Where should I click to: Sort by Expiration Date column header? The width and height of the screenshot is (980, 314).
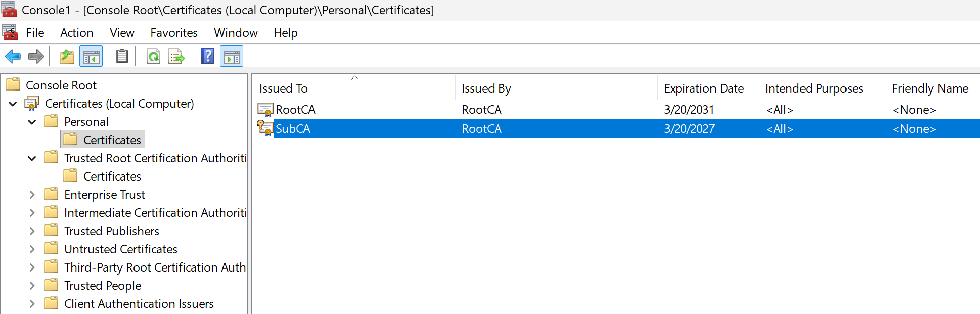coord(703,88)
